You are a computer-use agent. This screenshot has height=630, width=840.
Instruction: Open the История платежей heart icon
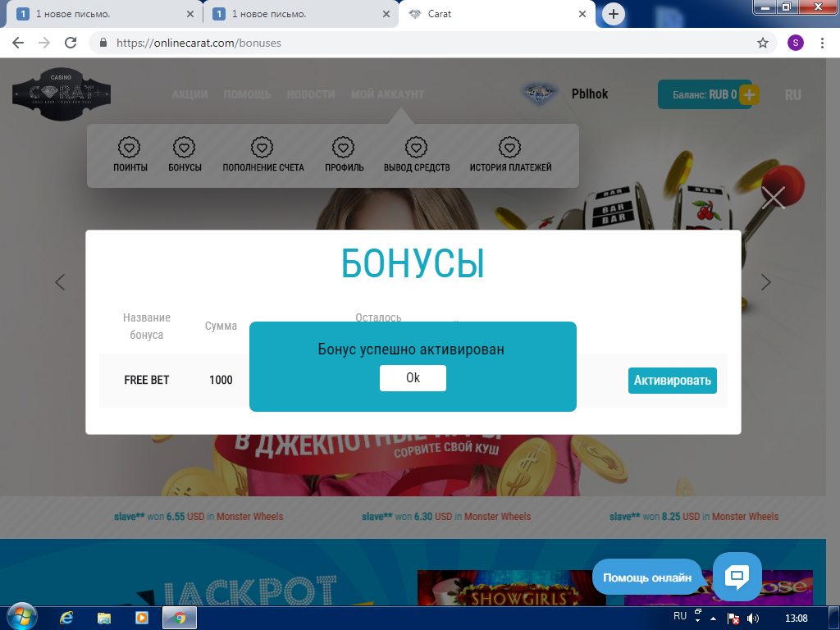[509, 148]
